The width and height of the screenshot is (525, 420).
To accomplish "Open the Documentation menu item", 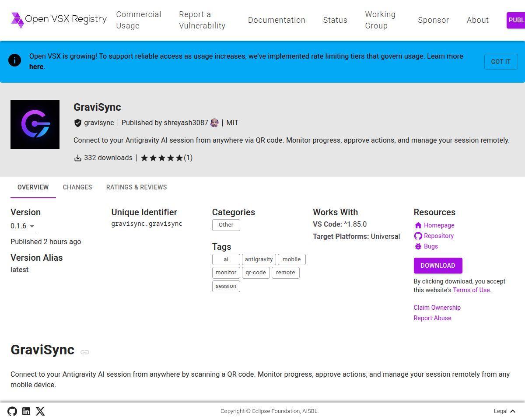I will (x=276, y=20).
